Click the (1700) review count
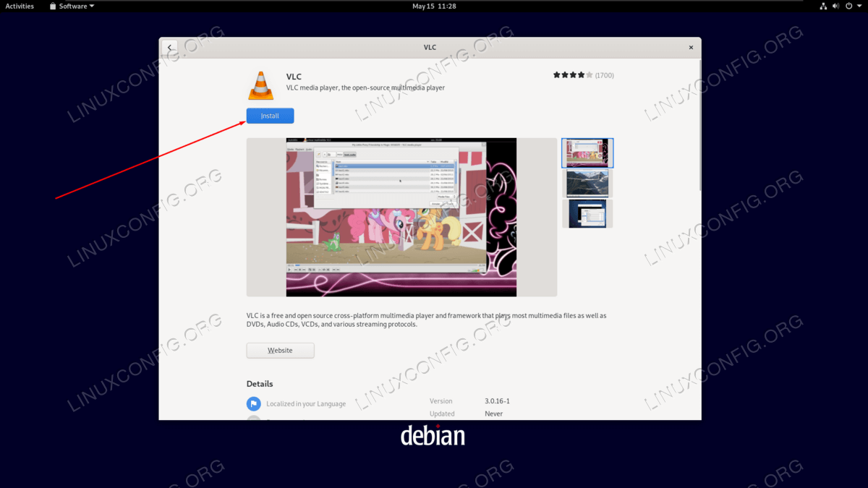This screenshot has width=868, height=488. [605, 75]
